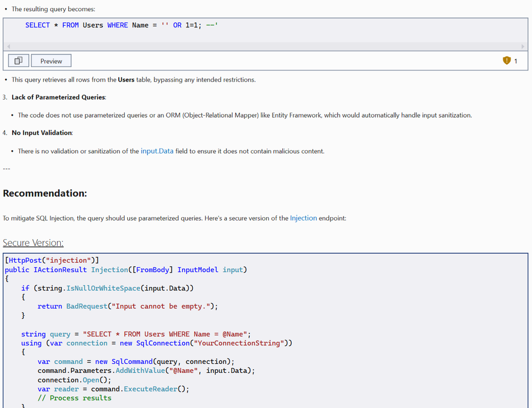Image resolution: width=532 pixels, height=408 pixels.
Task: Click the Secure Version heading
Action: coord(33,243)
